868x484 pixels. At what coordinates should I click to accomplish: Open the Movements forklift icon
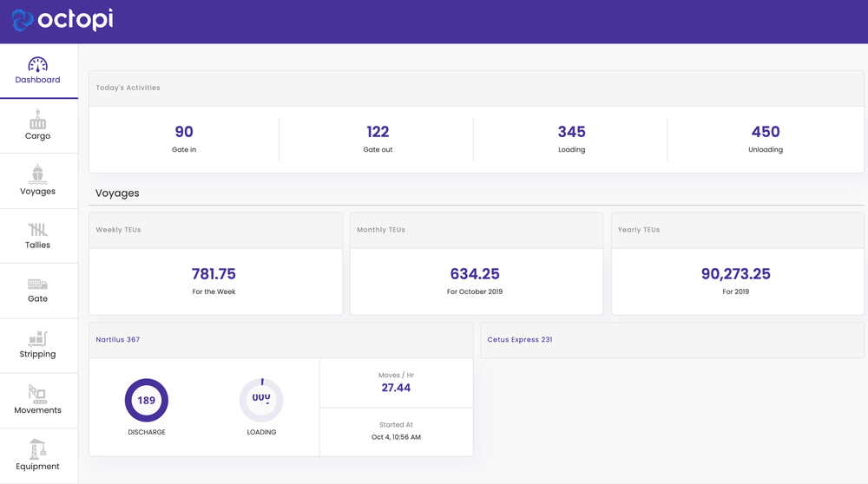click(37, 394)
